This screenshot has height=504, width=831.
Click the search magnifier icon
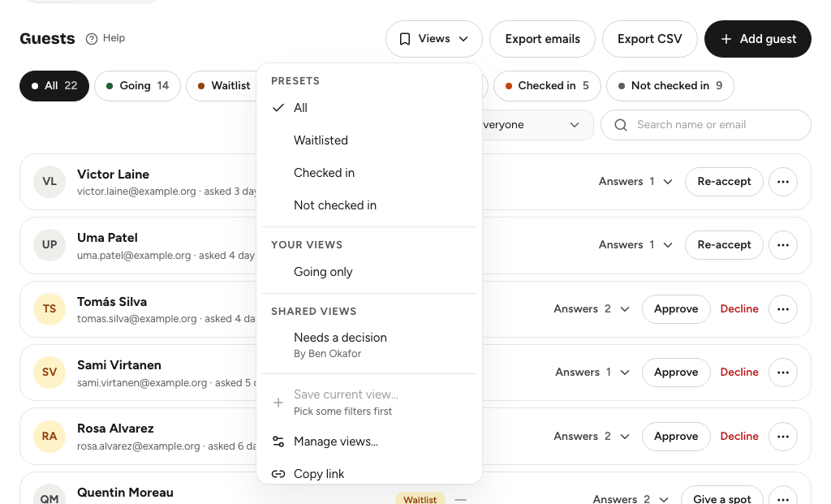(621, 125)
